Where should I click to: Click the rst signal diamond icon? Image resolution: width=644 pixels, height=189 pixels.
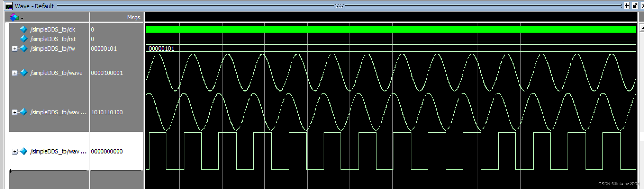[x=24, y=39]
